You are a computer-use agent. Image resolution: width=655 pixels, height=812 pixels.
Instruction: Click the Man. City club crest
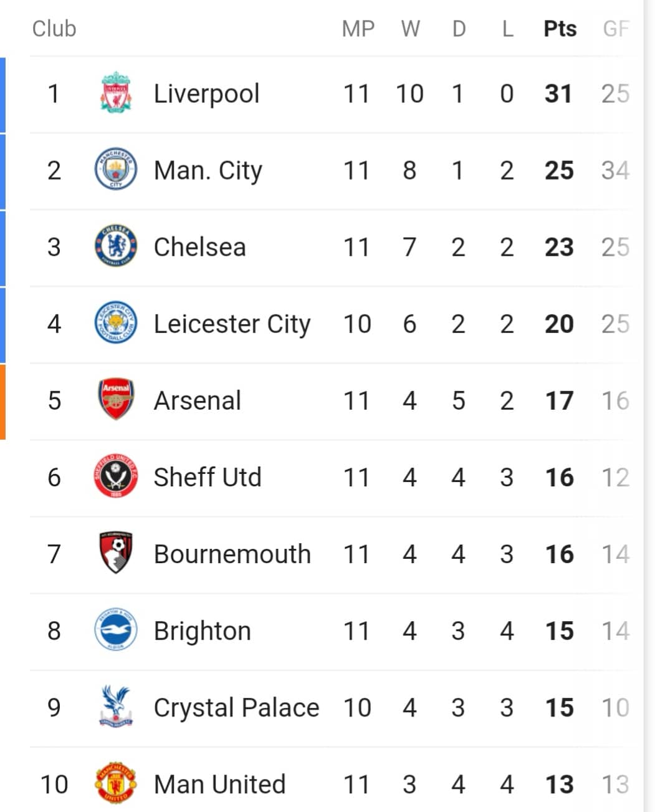pos(116,170)
